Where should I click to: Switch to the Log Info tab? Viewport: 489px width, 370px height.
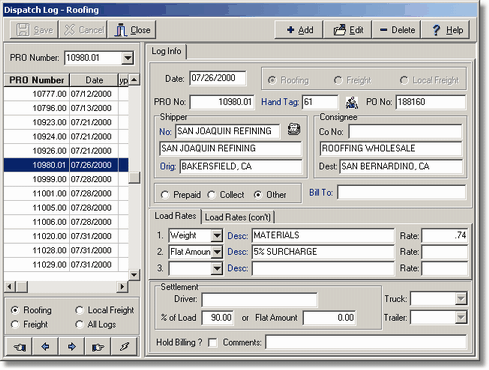click(x=167, y=51)
